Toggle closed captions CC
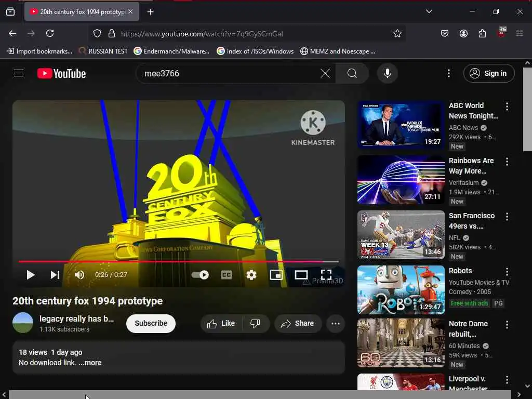 click(x=227, y=275)
